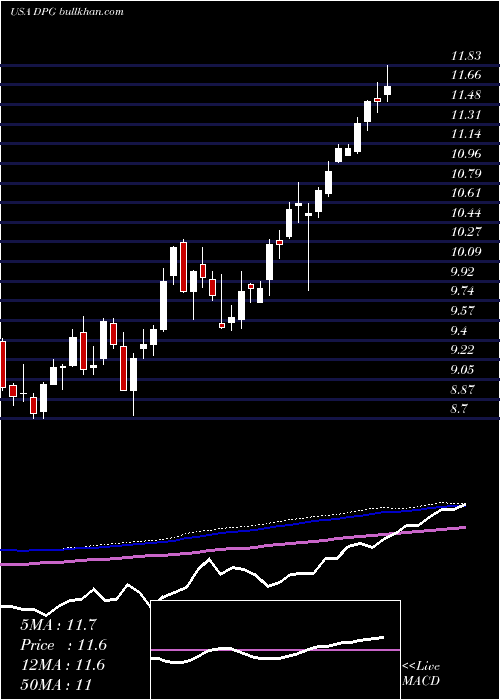Select the 8.7 price axis label
Image resolution: width=500 pixels, height=700 pixels.
pos(460,408)
